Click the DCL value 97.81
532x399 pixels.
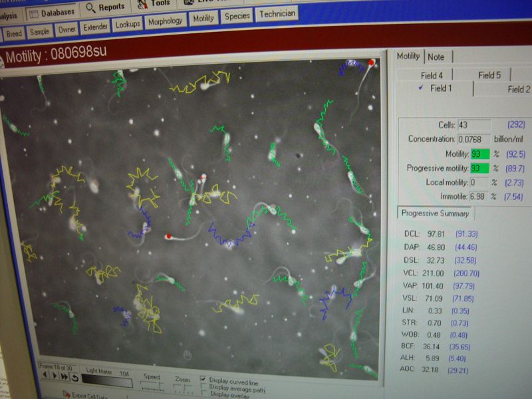pyautogui.click(x=436, y=234)
